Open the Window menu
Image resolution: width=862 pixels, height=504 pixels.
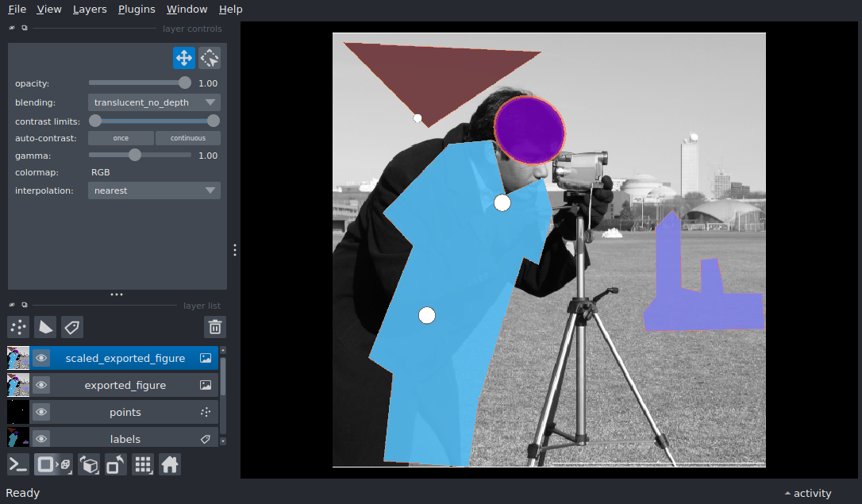[187, 10]
